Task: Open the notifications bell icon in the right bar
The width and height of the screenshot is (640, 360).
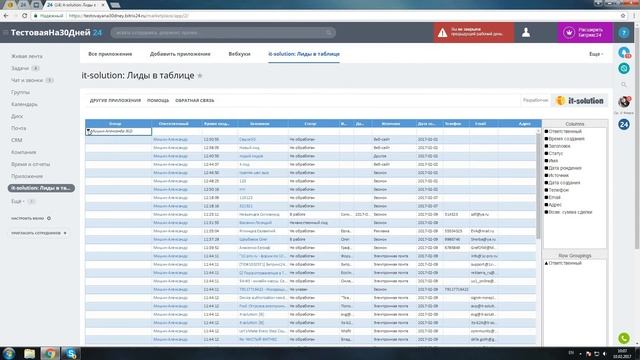Action: click(x=624, y=52)
